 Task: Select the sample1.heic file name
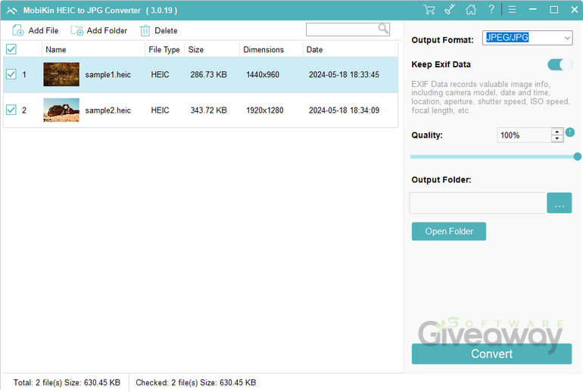(108, 75)
